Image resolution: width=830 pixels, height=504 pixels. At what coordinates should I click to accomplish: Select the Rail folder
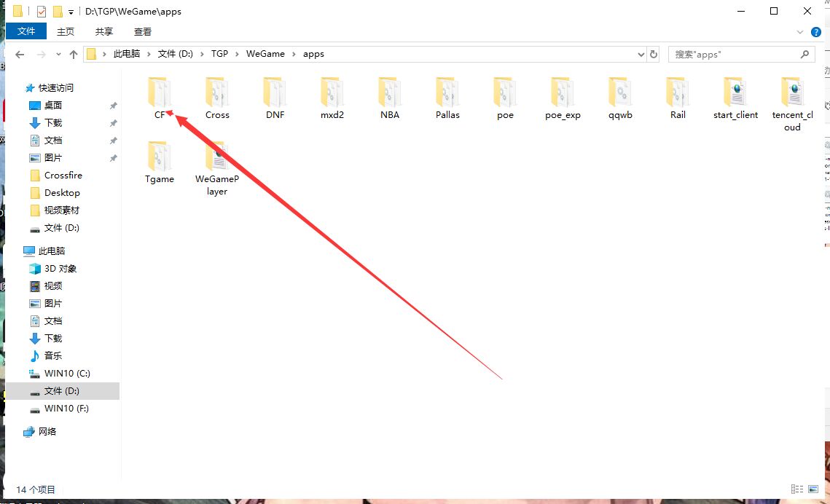(x=678, y=98)
